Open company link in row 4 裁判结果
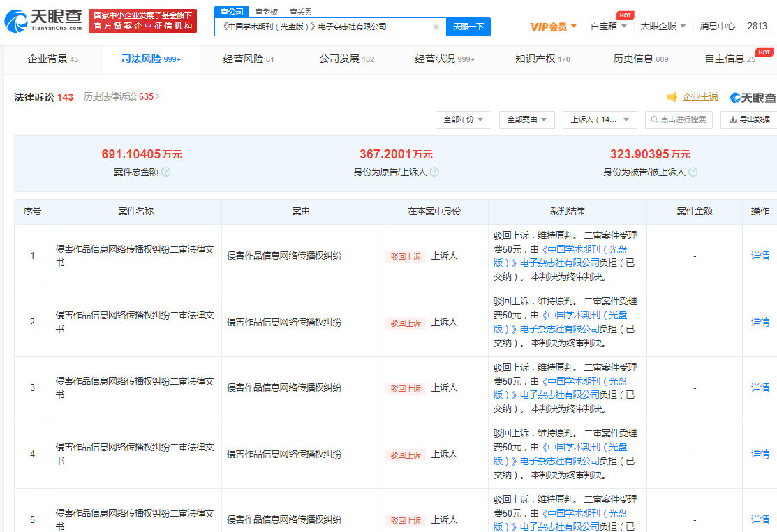777x532 pixels. pos(560,454)
